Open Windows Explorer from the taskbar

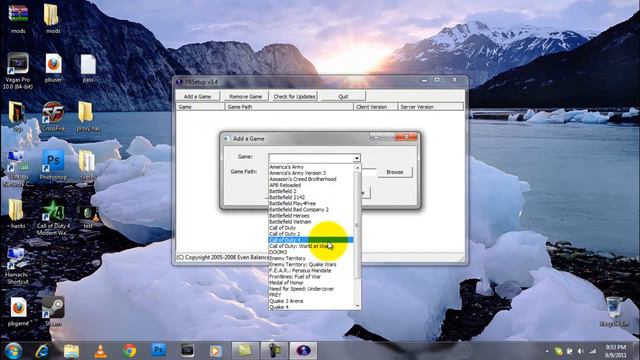71,351
